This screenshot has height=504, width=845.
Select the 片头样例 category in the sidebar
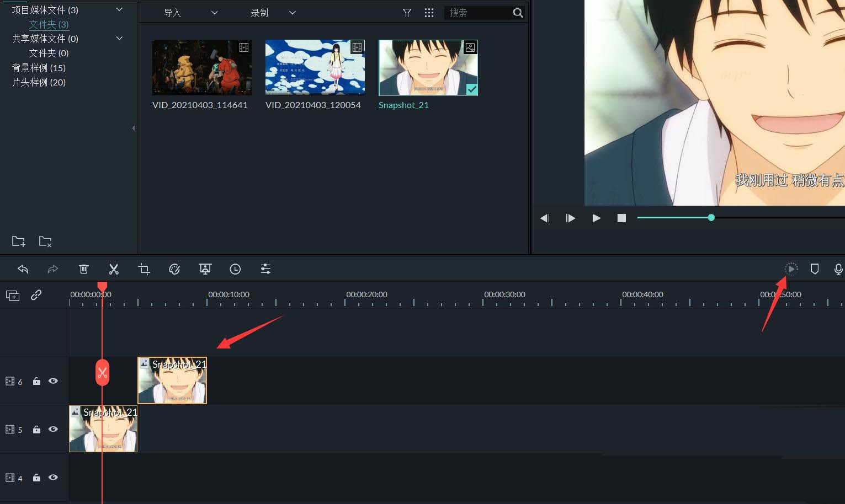point(38,82)
